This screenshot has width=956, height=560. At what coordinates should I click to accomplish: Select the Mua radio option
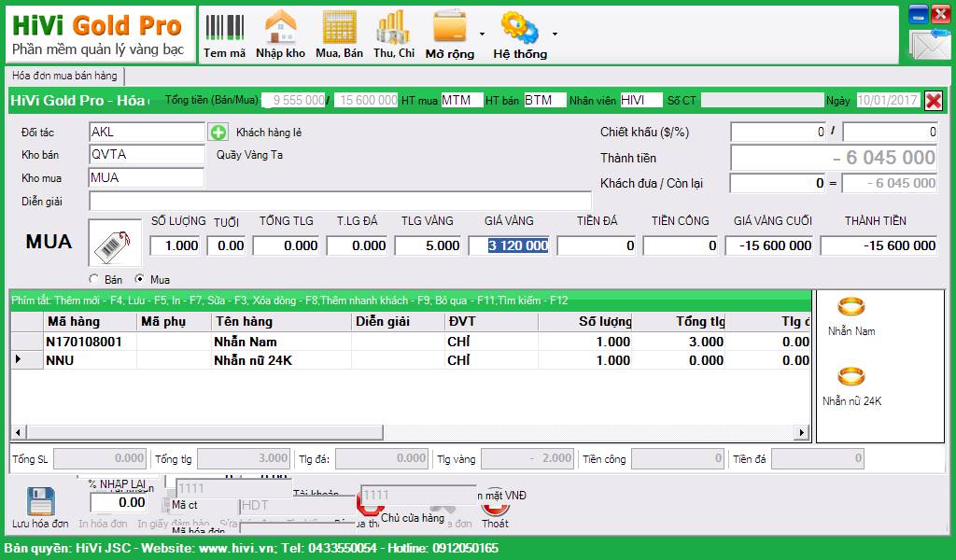tap(140, 279)
